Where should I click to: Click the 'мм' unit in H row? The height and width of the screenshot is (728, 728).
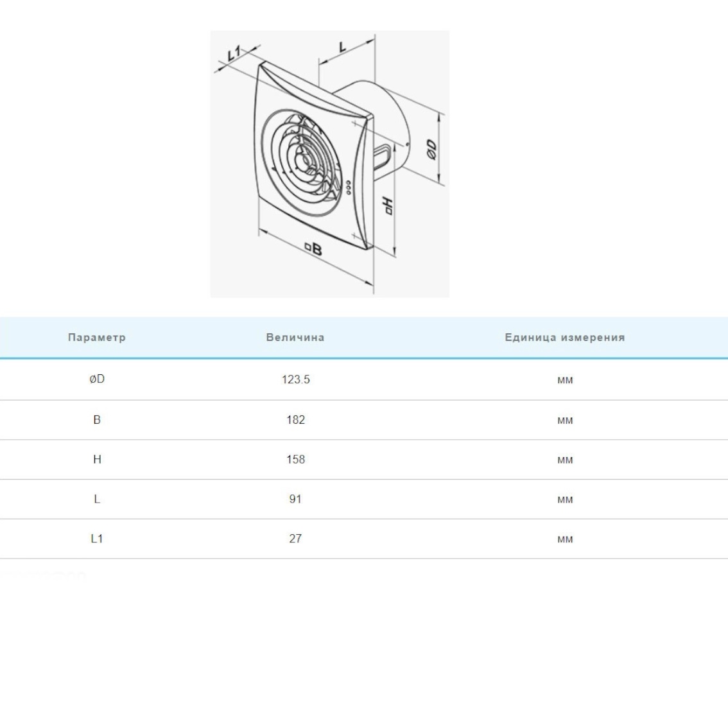click(565, 460)
